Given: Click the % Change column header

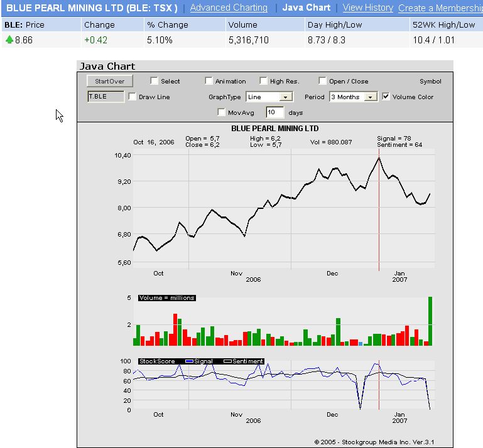Looking at the screenshot, I should point(168,24).
